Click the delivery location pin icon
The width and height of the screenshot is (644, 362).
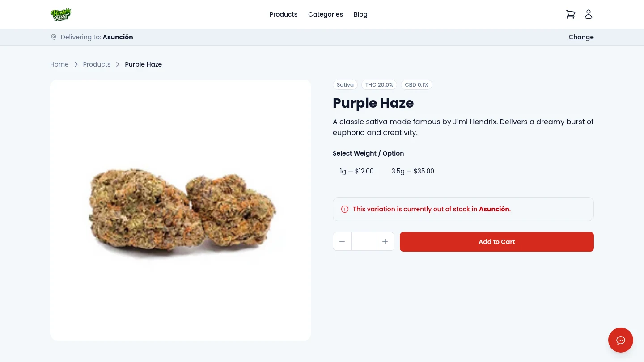point(54,37)
